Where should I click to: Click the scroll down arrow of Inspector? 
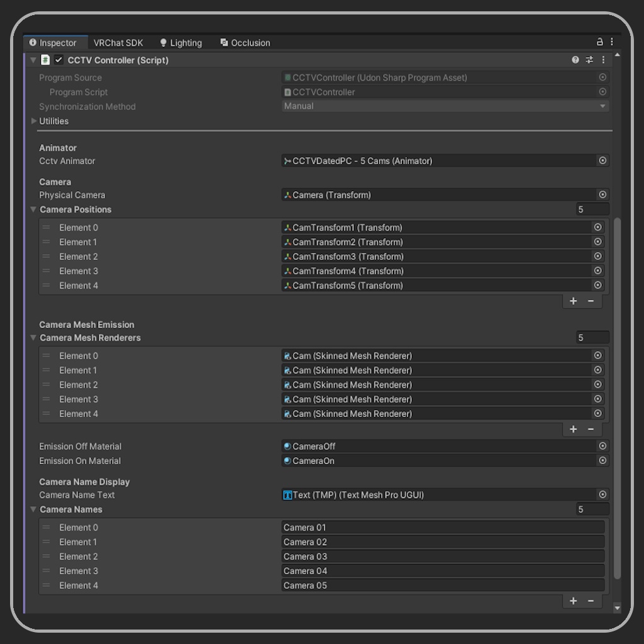tap(617, 608)
